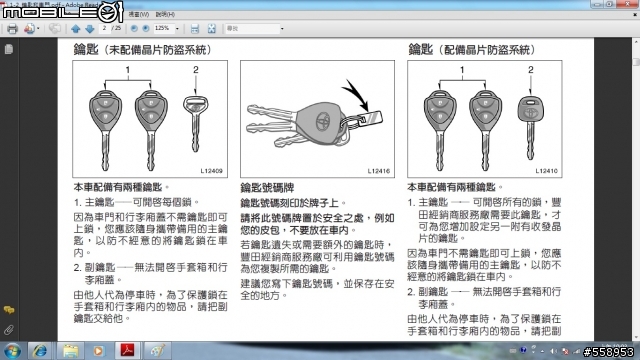
Task: Open the 說明(H) menu
Action: (165, 14)
